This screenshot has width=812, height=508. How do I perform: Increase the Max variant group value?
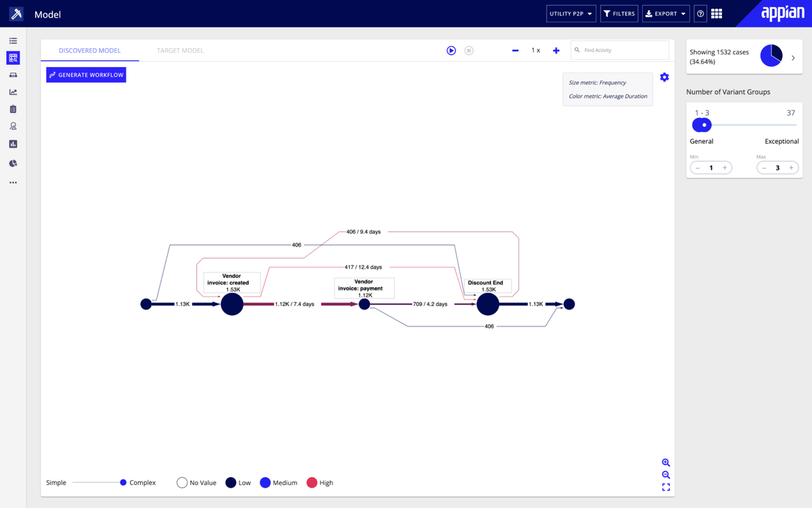pos(791,168)
